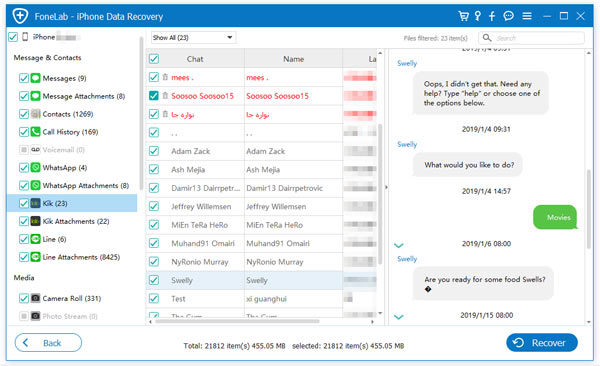Open the shopping cart icon
Screen dimensions: 600x366
pos(463,16)
